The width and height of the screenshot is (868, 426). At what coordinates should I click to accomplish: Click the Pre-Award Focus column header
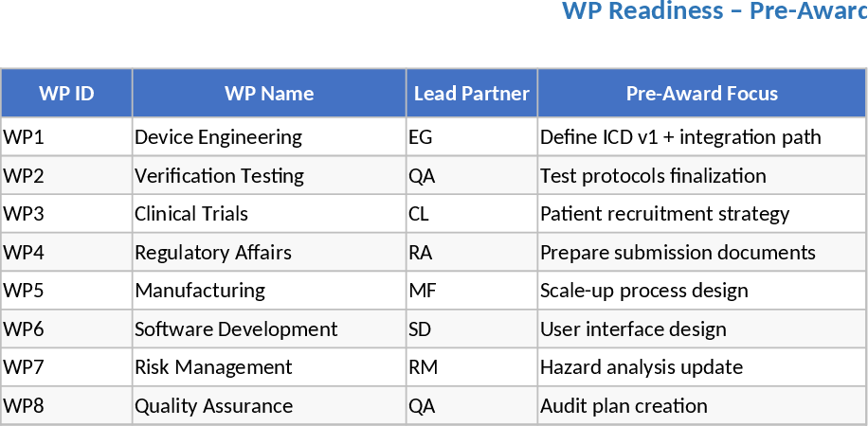coord(701,94)
